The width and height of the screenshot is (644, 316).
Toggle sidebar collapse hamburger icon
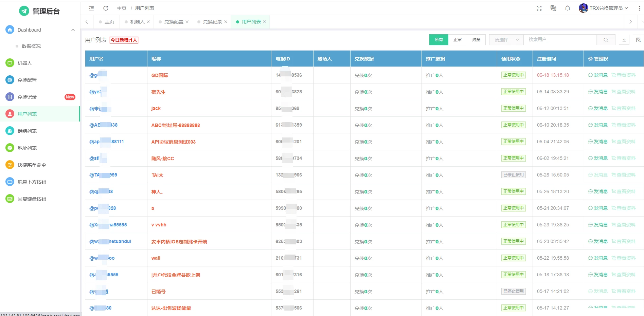pyautogui.click(x=91, y=8)
